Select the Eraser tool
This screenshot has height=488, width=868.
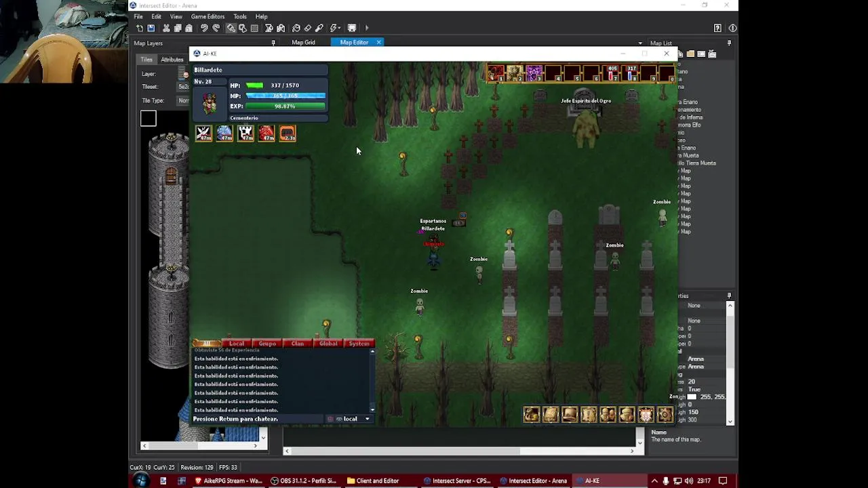coord(308,28)
